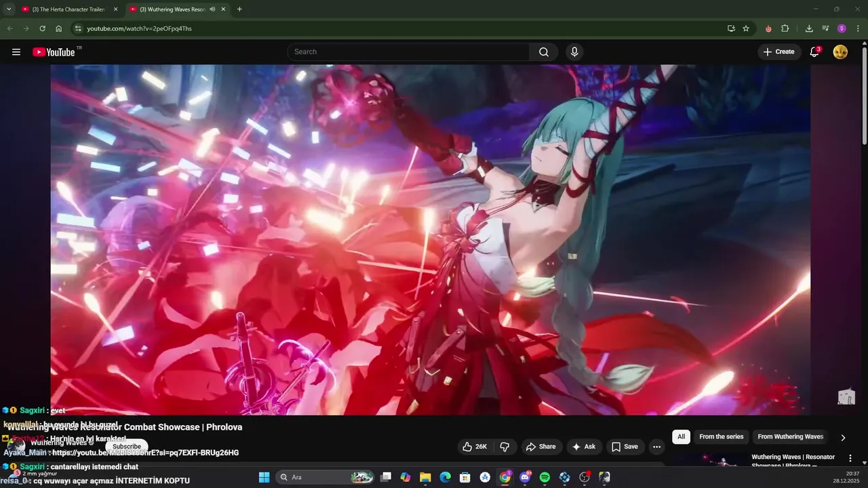
Task: Share the video
Action: [x=541, y=447]
